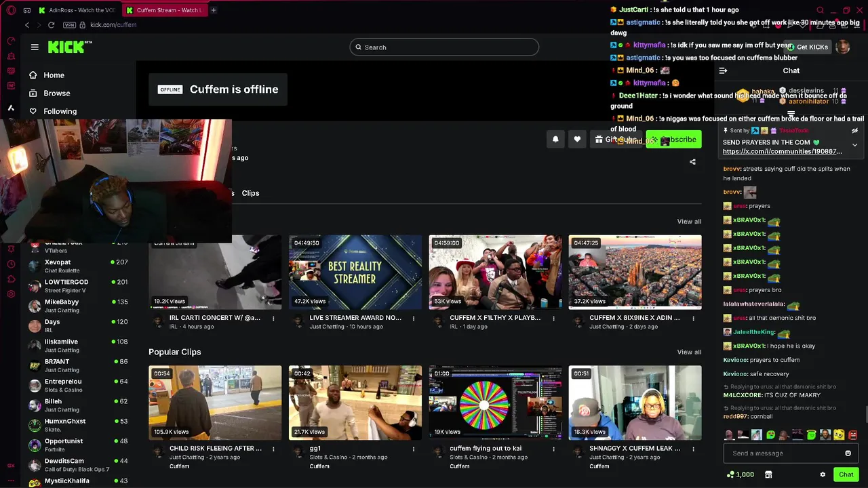Open the Clips tab
Viewport: 868px width, 488px height.
click(x=250, y=193)
